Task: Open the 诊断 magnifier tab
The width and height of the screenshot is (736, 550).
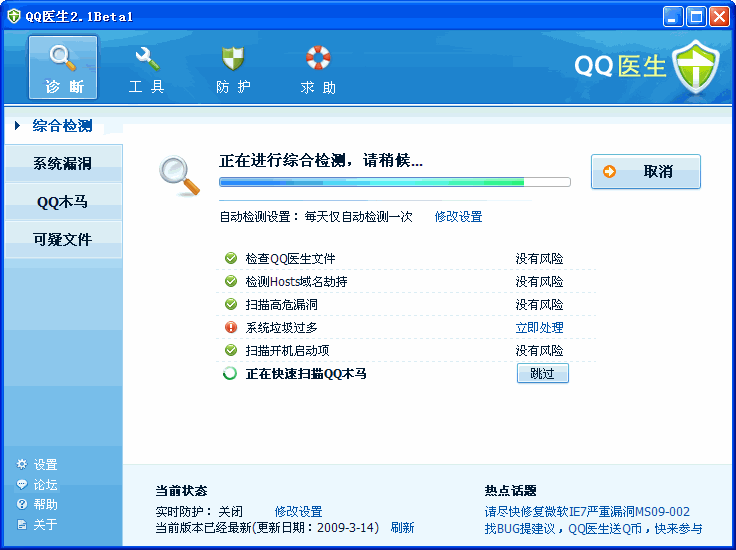Action: tap(63, 67)
